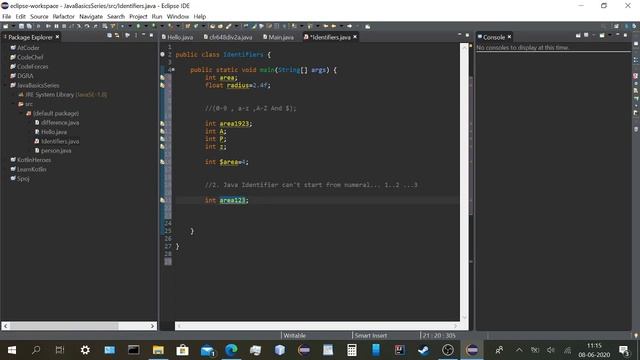Screen dimensions: 640x360
Task: Switch to the Main.java editor tab
Action: click(x=278, y=37)
